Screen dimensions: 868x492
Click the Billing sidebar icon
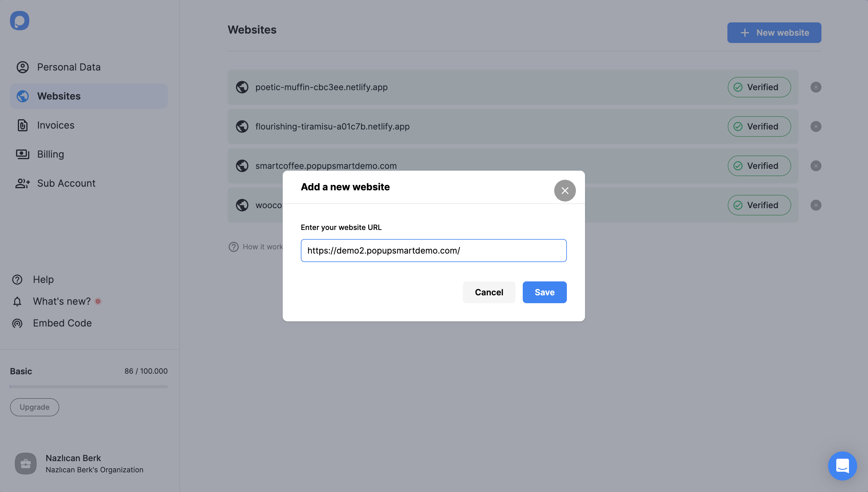tap(22, 154)
